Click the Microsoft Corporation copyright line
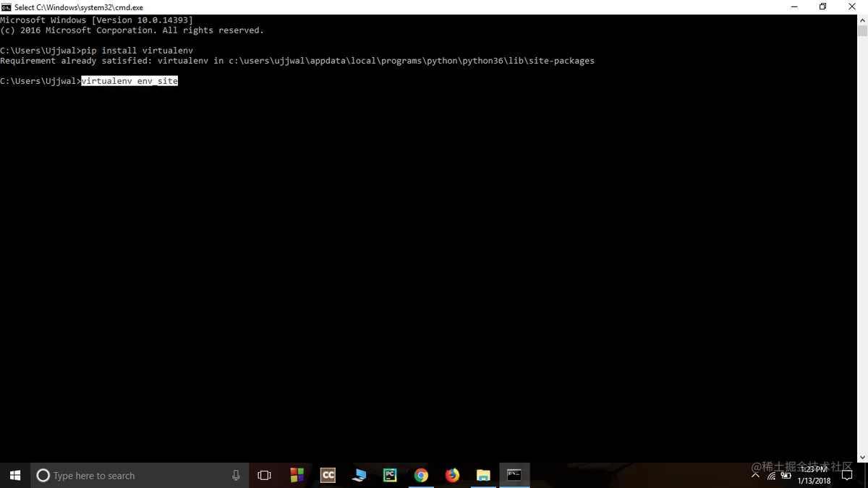868x488 pixels. click(132, 30)
